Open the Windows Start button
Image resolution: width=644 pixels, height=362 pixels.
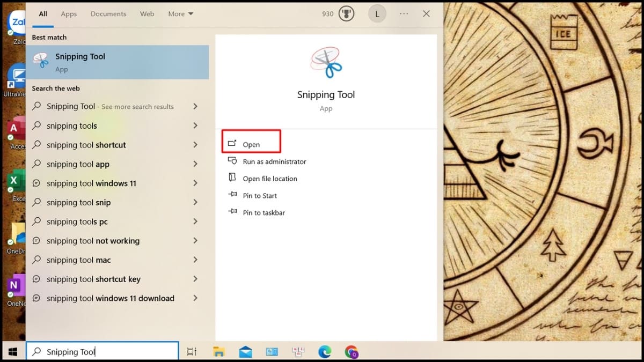click(x=12, y=352)
